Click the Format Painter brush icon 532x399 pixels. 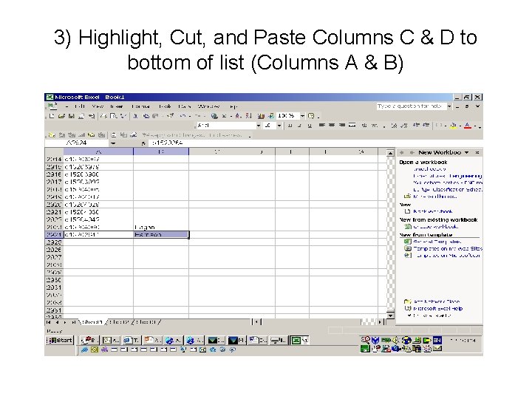(x=171, y=116)
